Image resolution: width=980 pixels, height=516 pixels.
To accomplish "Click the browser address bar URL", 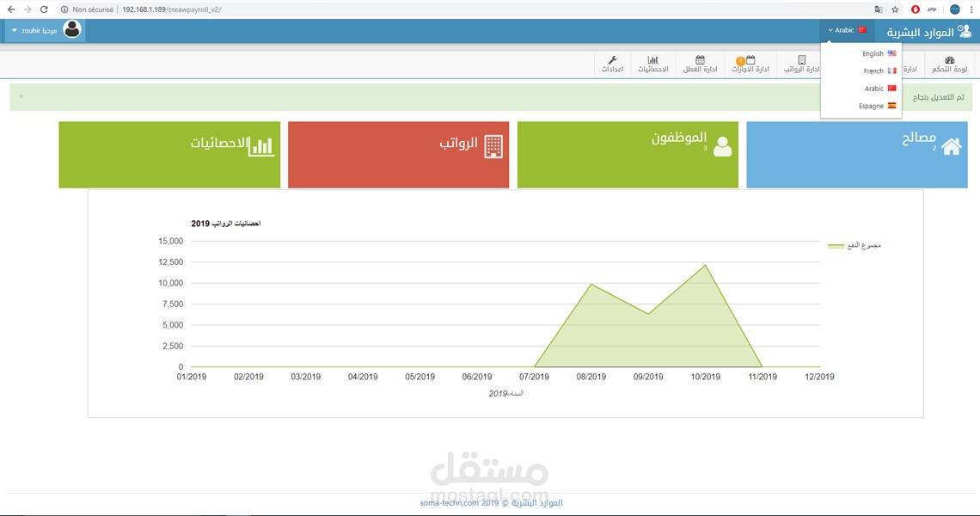I will [x=172, y=9].
